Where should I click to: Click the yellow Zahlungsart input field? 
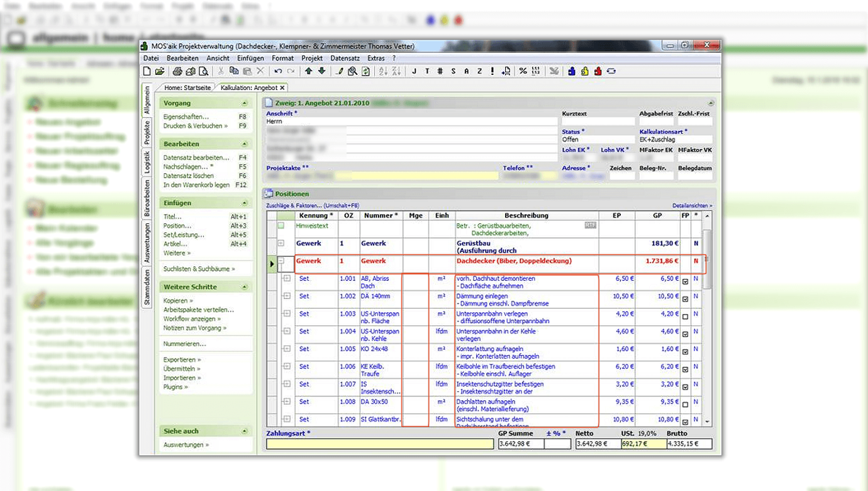coord(380,444)
